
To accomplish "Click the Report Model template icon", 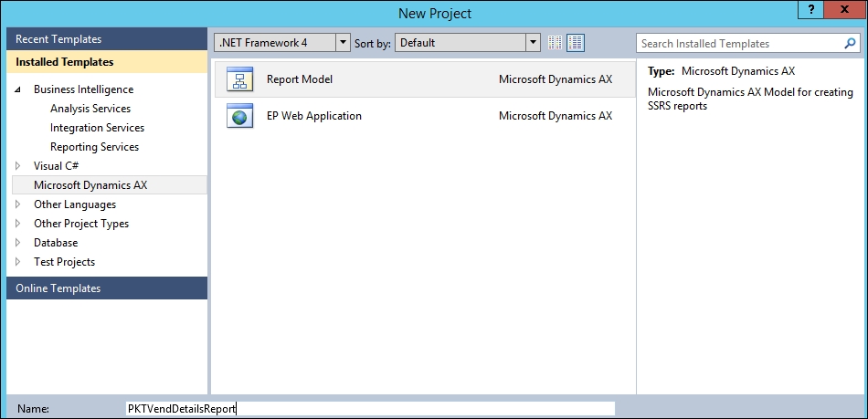I will pyautogui.click(x=239, y=79).
